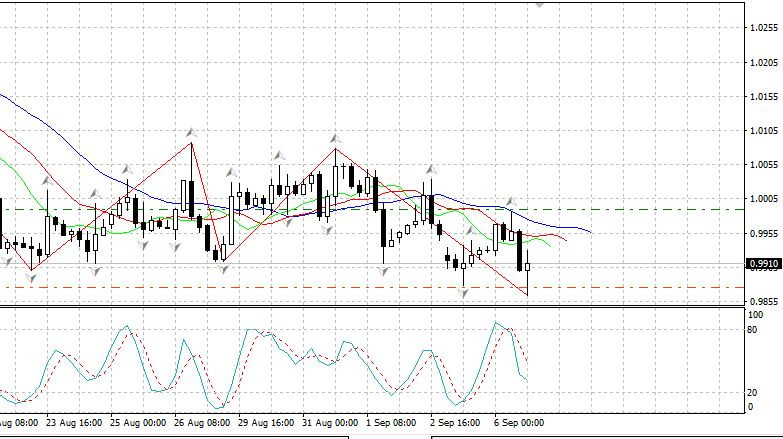Click the down fractal arrow above the orange dashed line
Image resolution: width=783 pixels, height=439 pixels.
(464, 293)
